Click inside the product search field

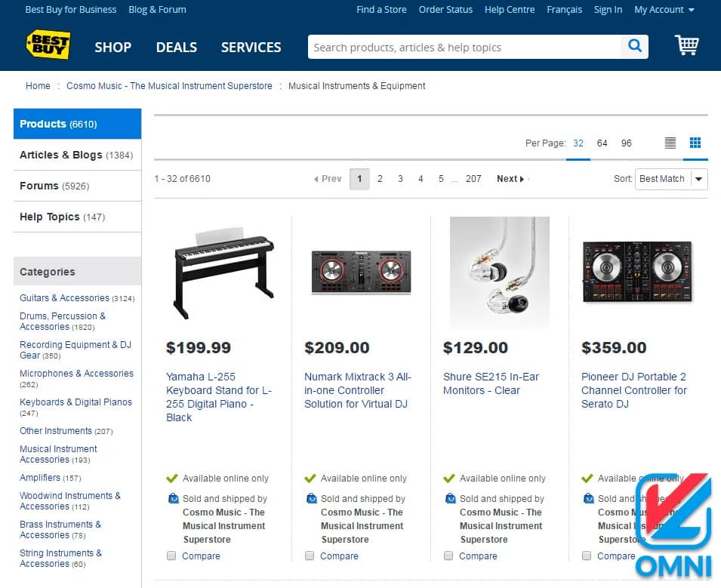point(453,46)
